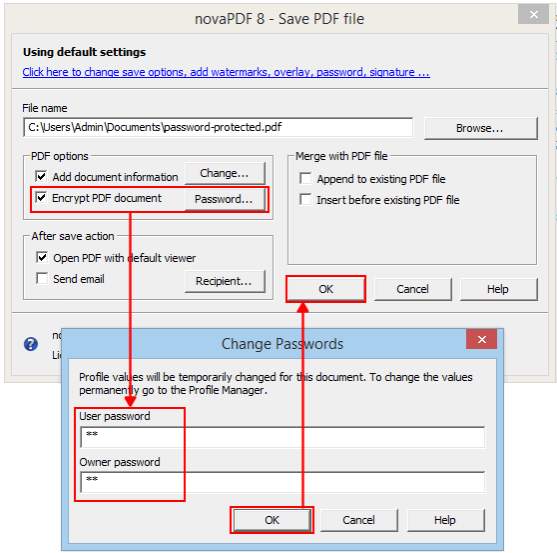Click the blue help question mark icon
557x553 pixels.
tap(31, 344)
